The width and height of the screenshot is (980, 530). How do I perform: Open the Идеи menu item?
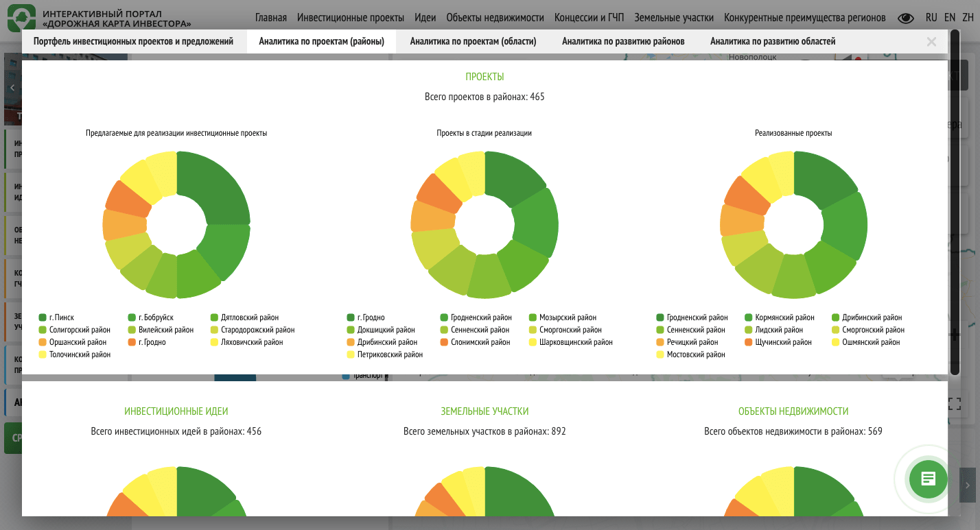tap(425, 18)
